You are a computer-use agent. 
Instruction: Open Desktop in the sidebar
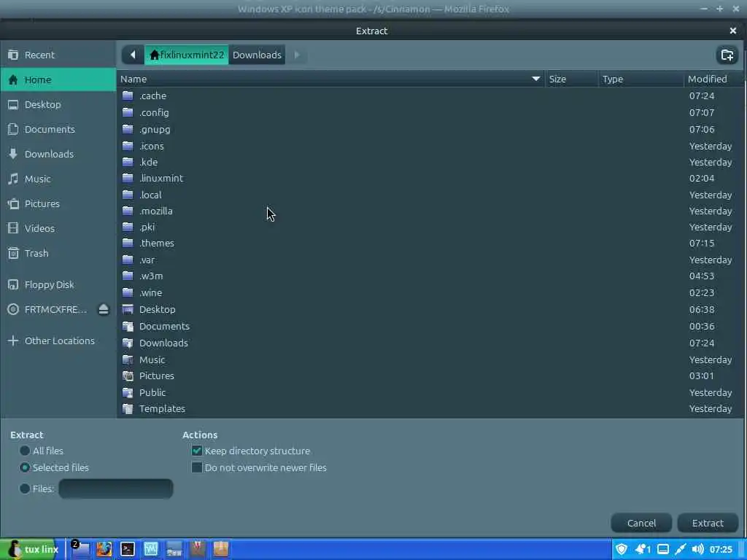[58, 104]
